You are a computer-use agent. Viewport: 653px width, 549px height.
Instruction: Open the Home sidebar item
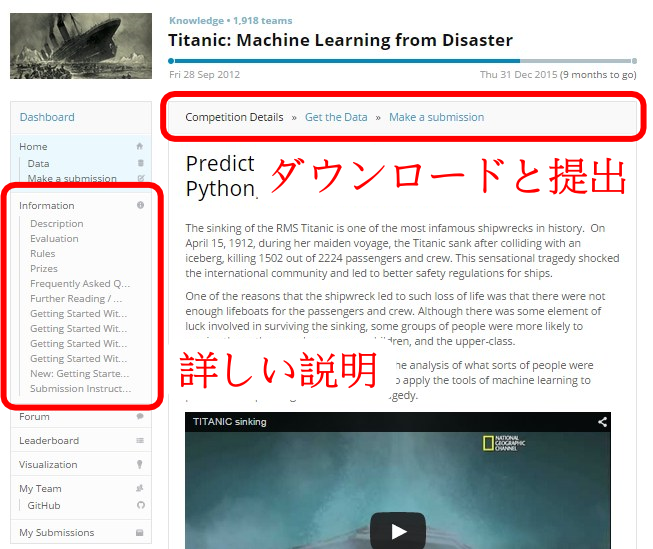(x=33, y=147)
